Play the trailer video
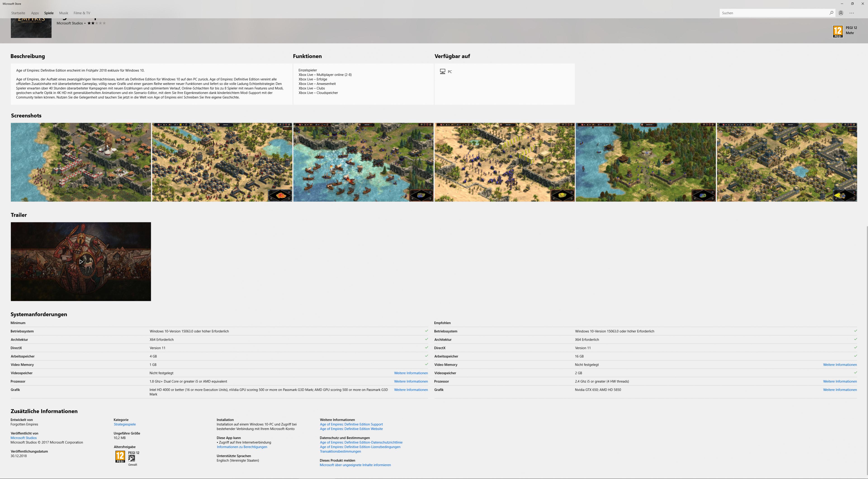 [81, 262]
